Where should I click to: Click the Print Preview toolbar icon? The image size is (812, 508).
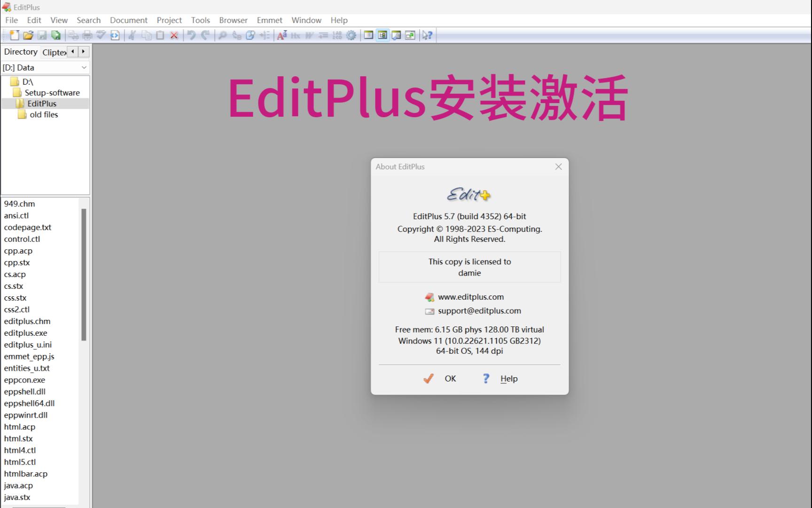74,35
